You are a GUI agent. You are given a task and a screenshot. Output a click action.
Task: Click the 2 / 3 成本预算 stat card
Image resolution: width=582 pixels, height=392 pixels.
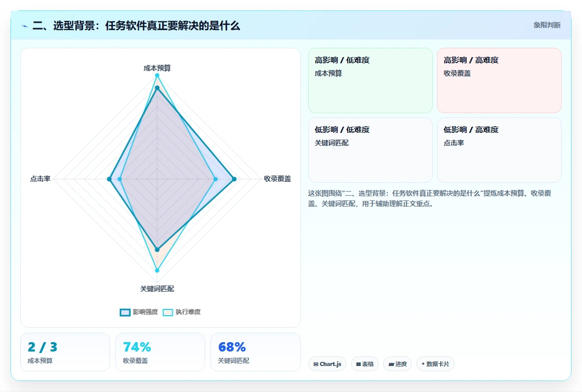click(65, 352)
